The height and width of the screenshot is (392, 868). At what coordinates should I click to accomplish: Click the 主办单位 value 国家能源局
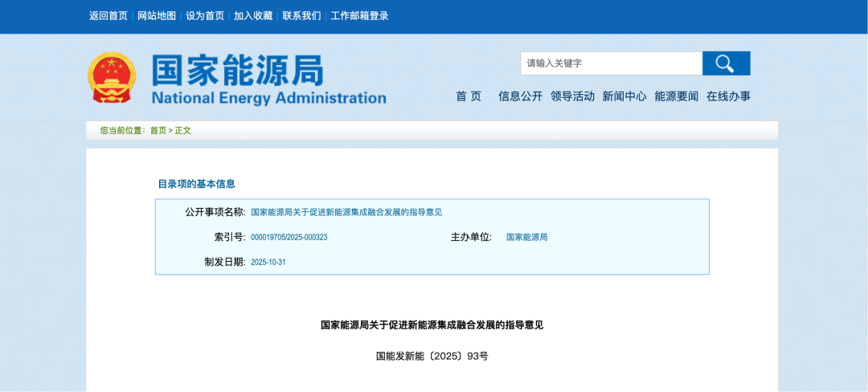pos(526,238)
